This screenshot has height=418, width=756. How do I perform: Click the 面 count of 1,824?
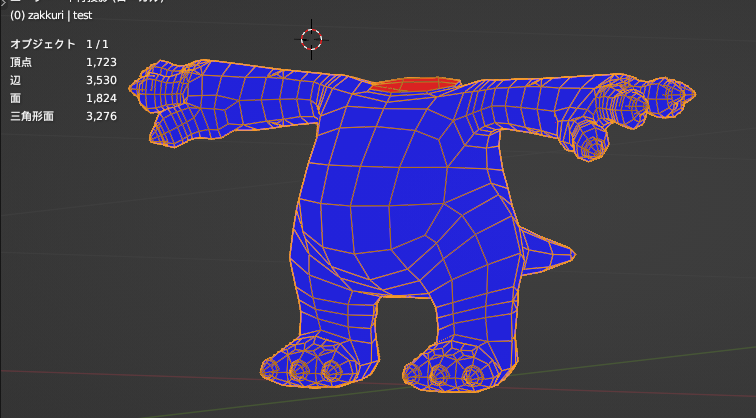point(101,99)
